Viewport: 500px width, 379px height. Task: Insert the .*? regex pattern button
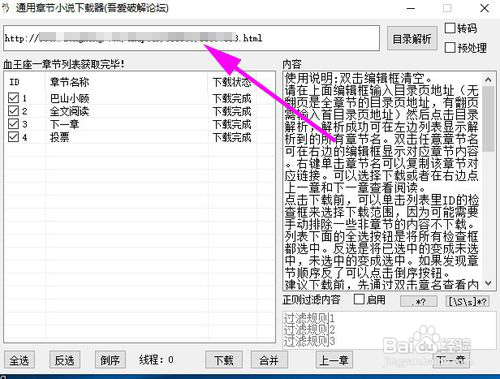pos(419,302)
